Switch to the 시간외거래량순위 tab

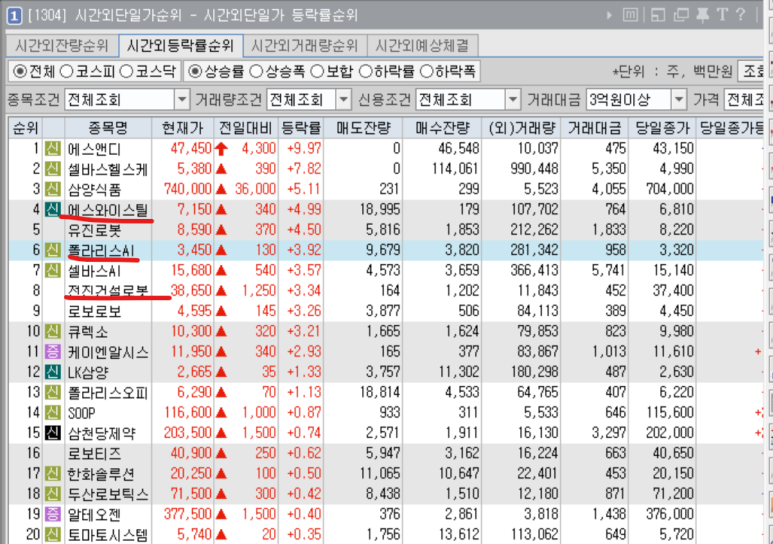coord(305,46)
